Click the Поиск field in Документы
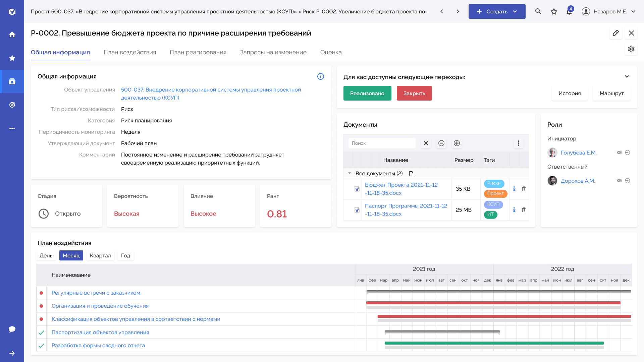 tap(382, 143)
